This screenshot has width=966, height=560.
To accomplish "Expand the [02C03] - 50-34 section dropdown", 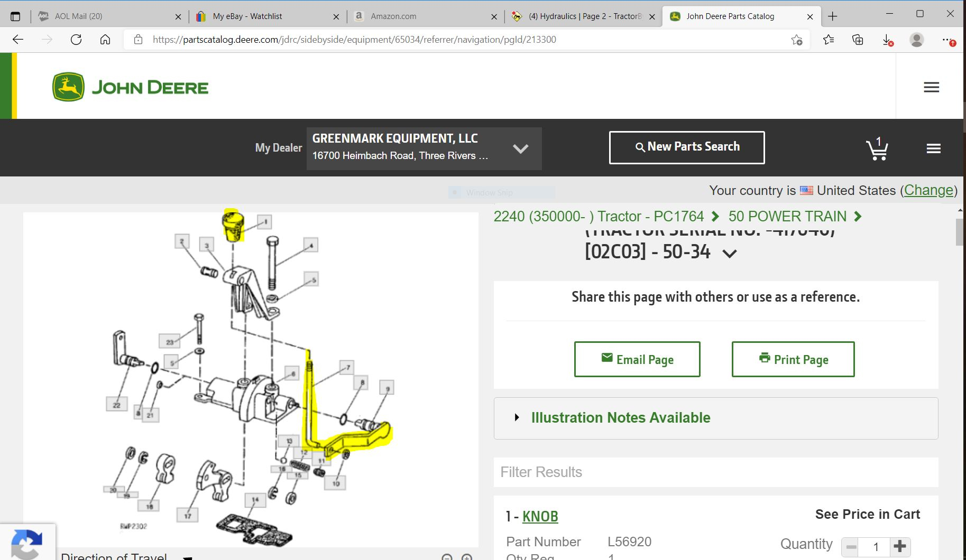I will (x=730, y=254).
